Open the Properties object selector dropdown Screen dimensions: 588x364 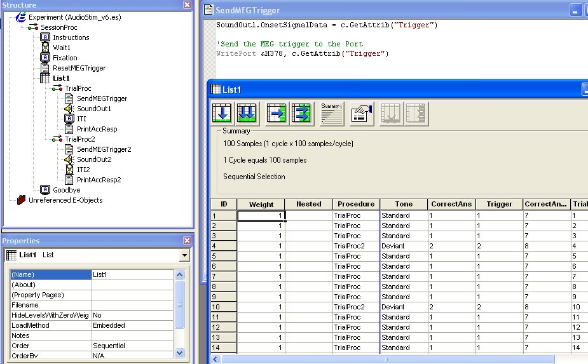(x=184, y=255)
